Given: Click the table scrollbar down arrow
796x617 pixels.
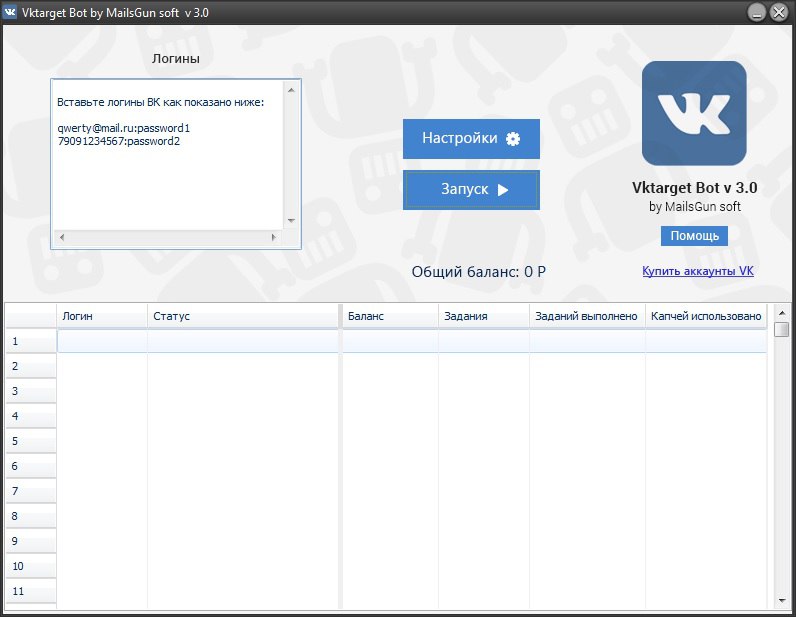Looking at the screenshot, I should (x=782, y=601).
